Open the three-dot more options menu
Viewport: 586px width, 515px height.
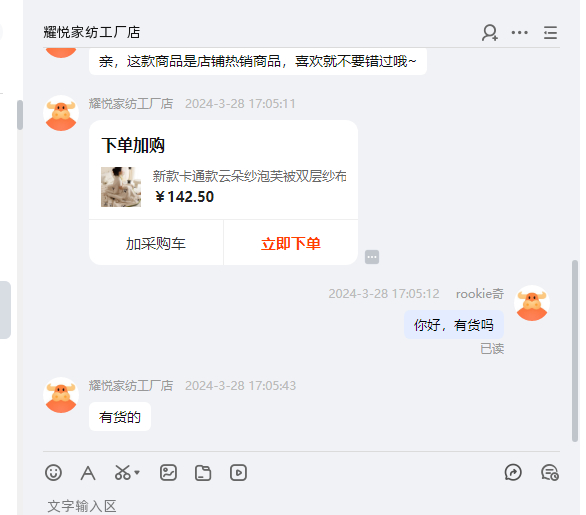[x=520, y=33]
